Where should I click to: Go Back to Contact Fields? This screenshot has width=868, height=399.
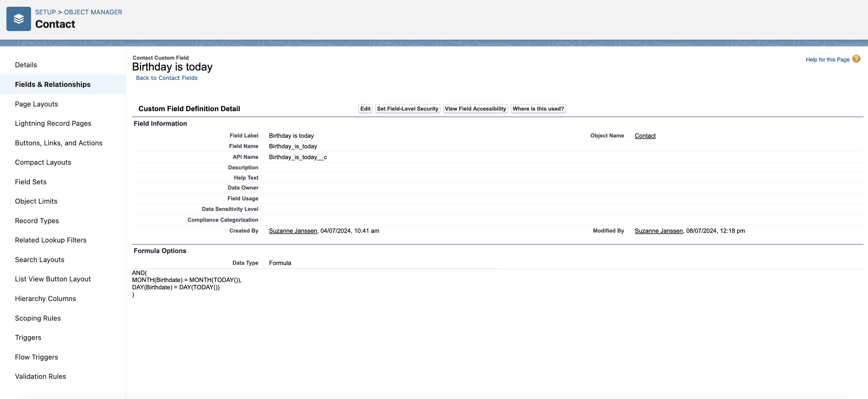pos(166,78)
